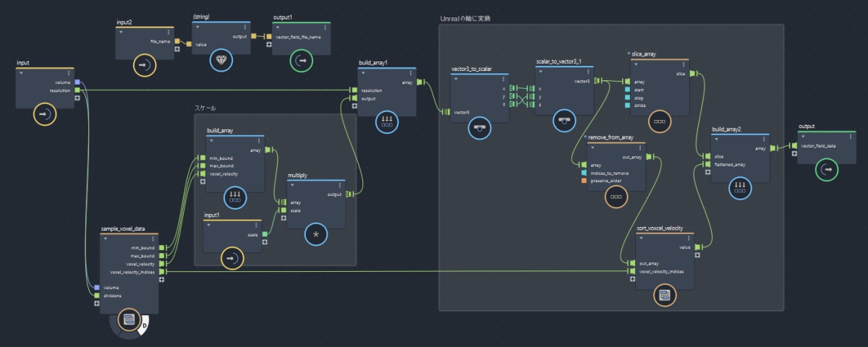Click the multiply node asterisk icon
Screen dimensions: 868x347
(x=315, y=235)
